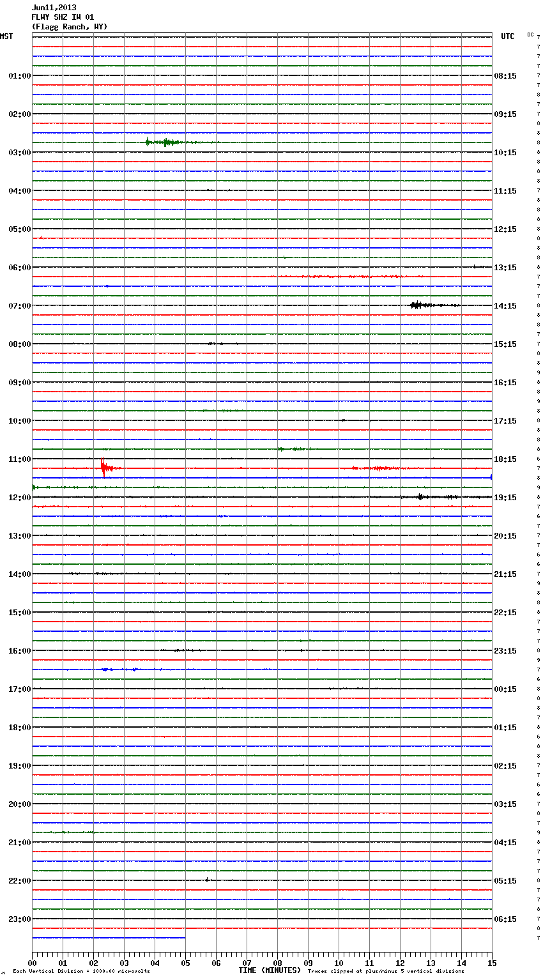The image size is (543, 980).
Task: Click the date header "Jun11,2013"
Action: pyautogui.click(x=54, y=8)
